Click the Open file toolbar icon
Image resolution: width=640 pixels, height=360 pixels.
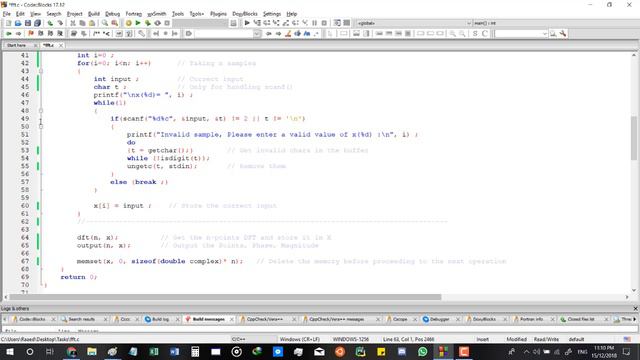pos(18,23)
